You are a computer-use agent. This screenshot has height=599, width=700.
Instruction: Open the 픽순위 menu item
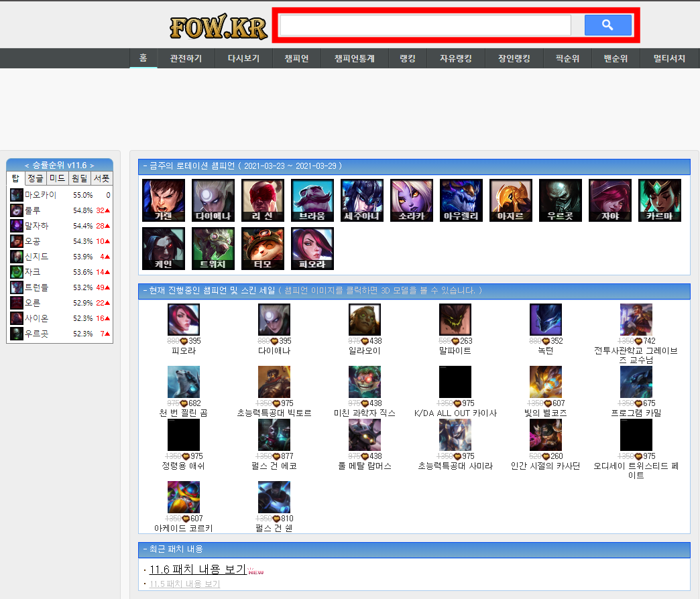(x=567, y=58)
